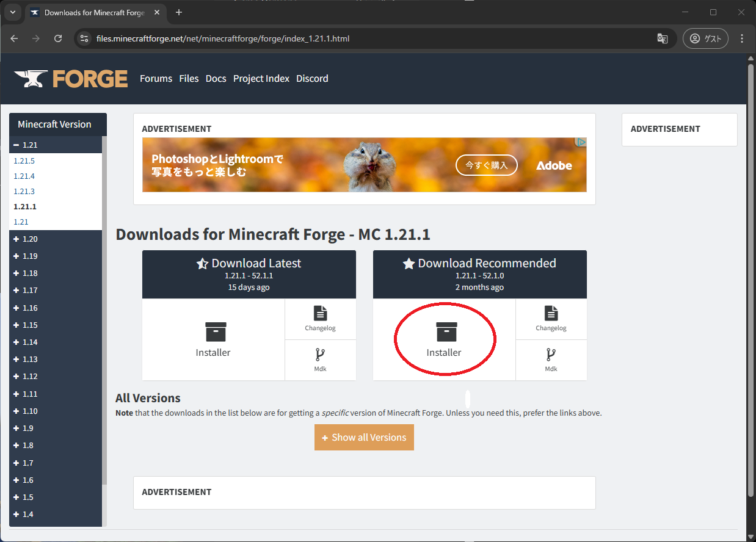Open the tab search dropdown arrow
The width and height of the screenshot is (756, 542).
[12, 12]
